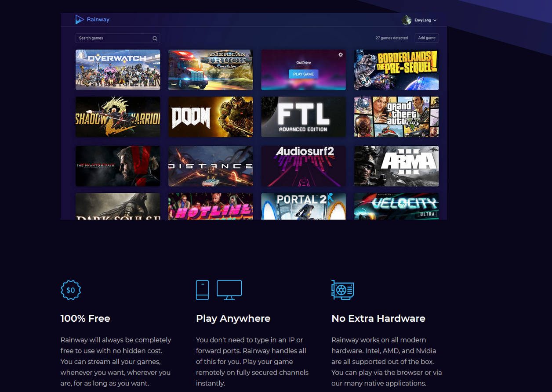Open American Truck Simulator tile
This screenshot has width=552, height=392.
point(211,70)
